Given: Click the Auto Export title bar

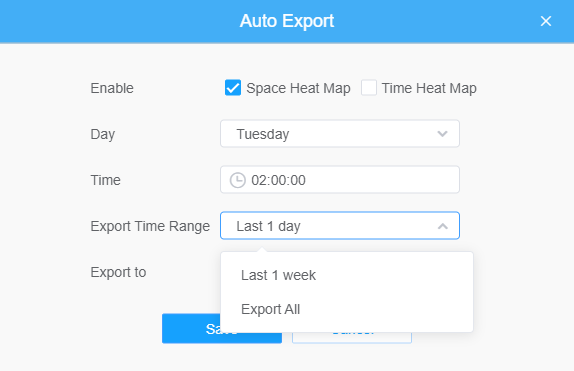Looking at the screenshot, I should click(x=287, y=21).
